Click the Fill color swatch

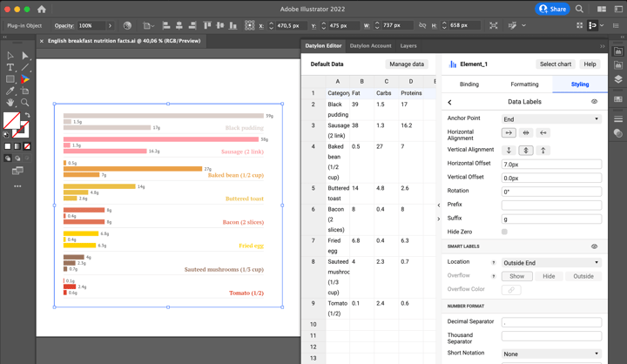click(11, 120)
